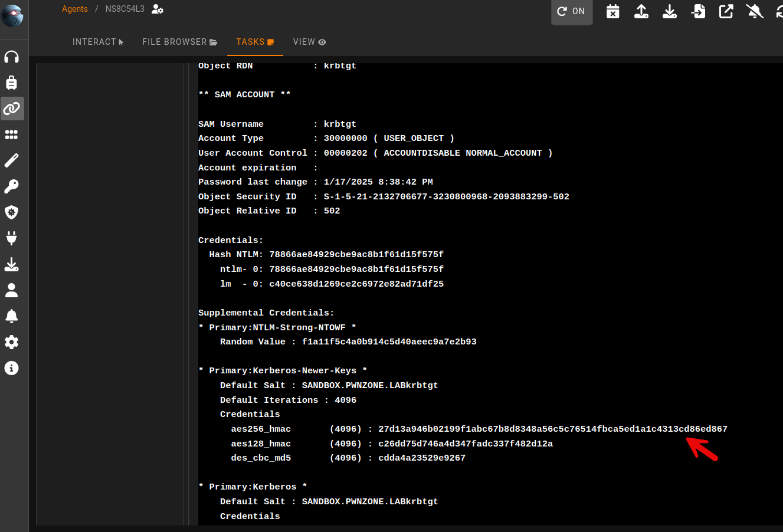Toggle the auto-refresh ON button
Viewport: 783px width, 532px height.
[x=571, y=11]
